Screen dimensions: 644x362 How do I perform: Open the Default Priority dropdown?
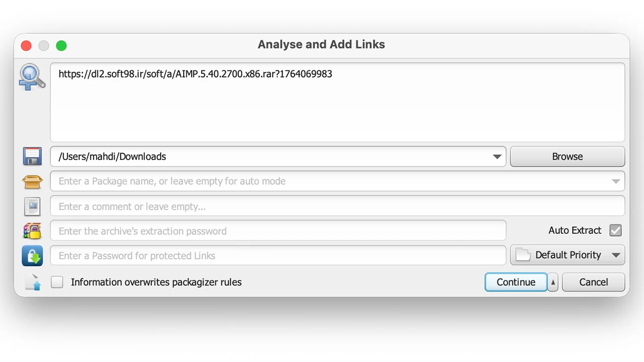[616, 255]
